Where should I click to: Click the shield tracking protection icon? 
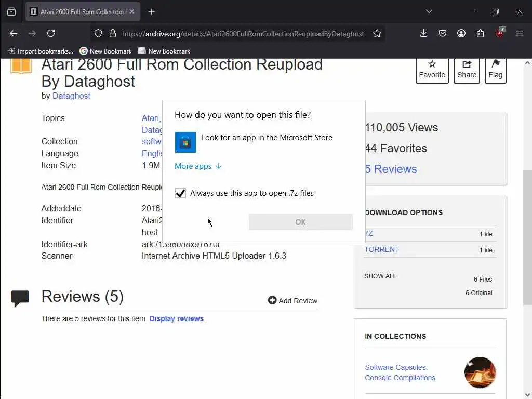tap(98, 33)
